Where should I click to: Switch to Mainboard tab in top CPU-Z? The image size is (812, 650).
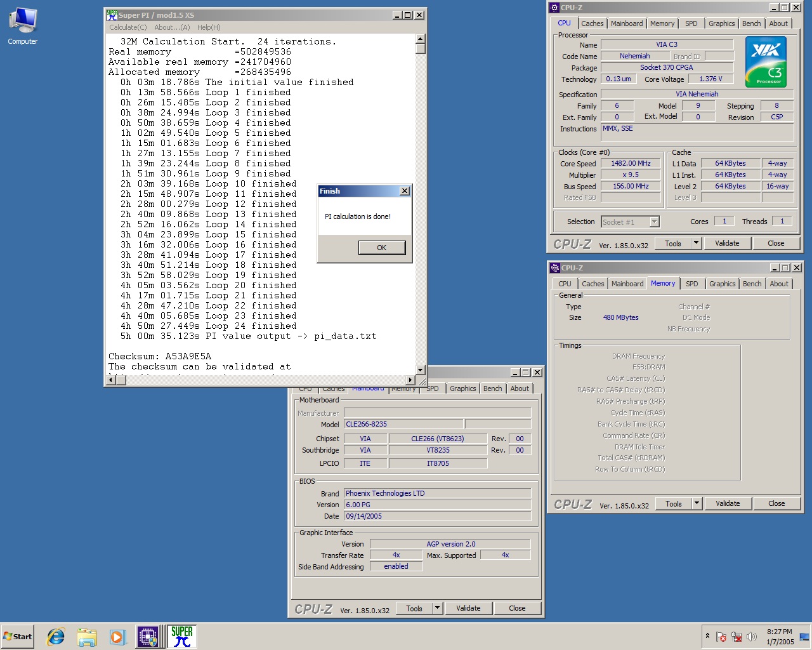click(627, 23)
